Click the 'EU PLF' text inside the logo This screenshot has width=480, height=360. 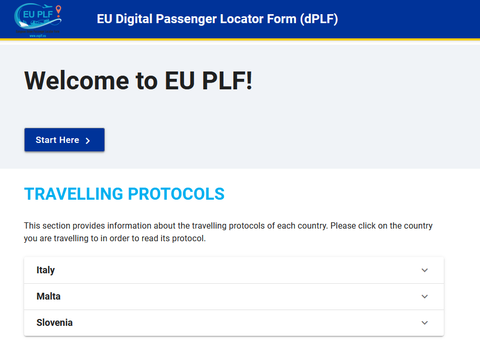(x=38, y=14)
